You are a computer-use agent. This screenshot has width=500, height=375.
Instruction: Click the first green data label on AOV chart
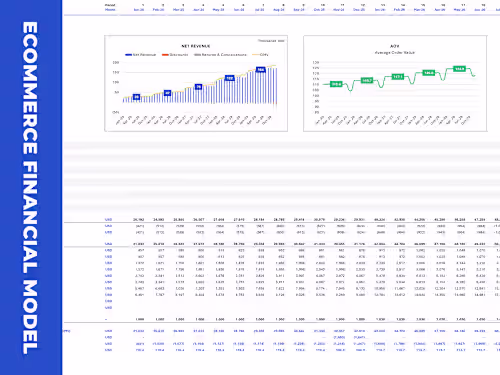336,84
